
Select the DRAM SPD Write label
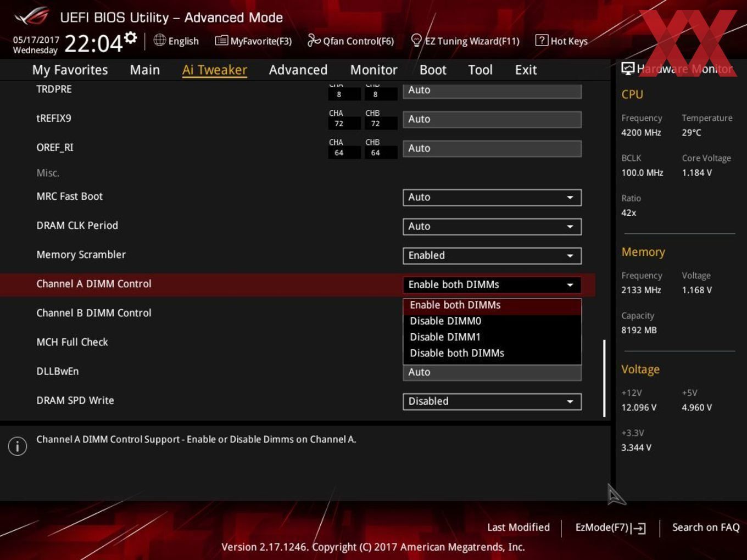coord(75,400)
